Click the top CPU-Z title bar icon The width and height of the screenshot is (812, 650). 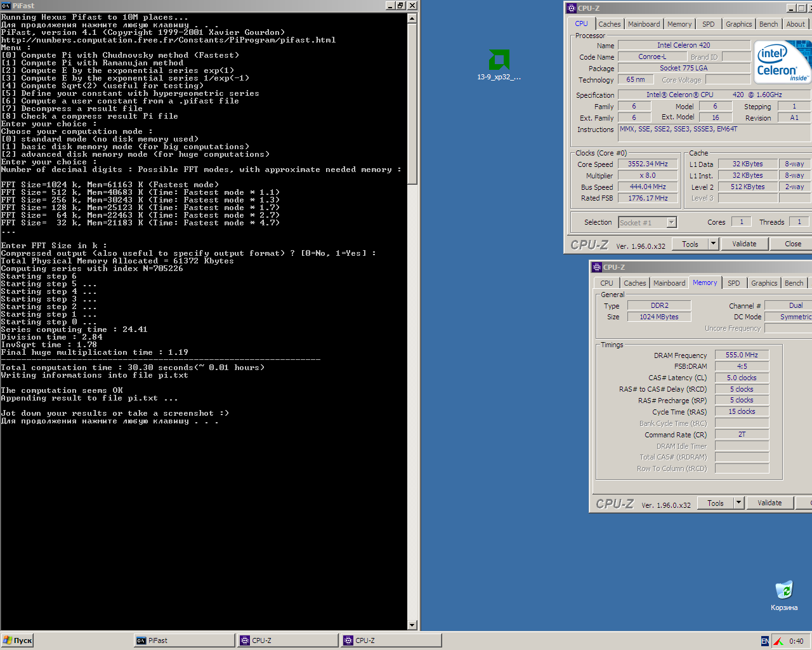pos(571,8)
